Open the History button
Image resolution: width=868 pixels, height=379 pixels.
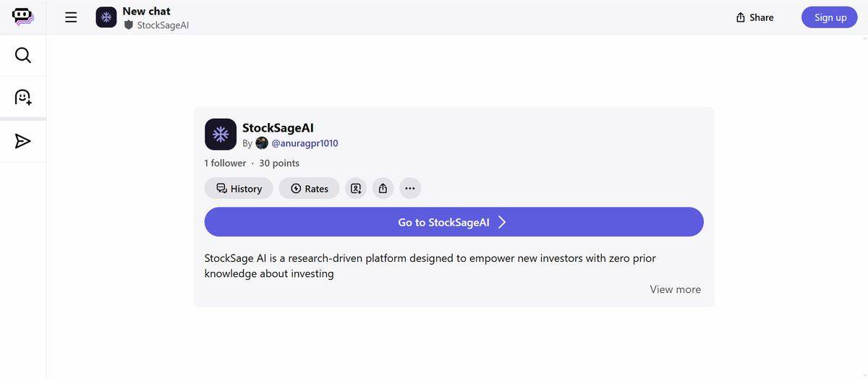click(239, 189)
